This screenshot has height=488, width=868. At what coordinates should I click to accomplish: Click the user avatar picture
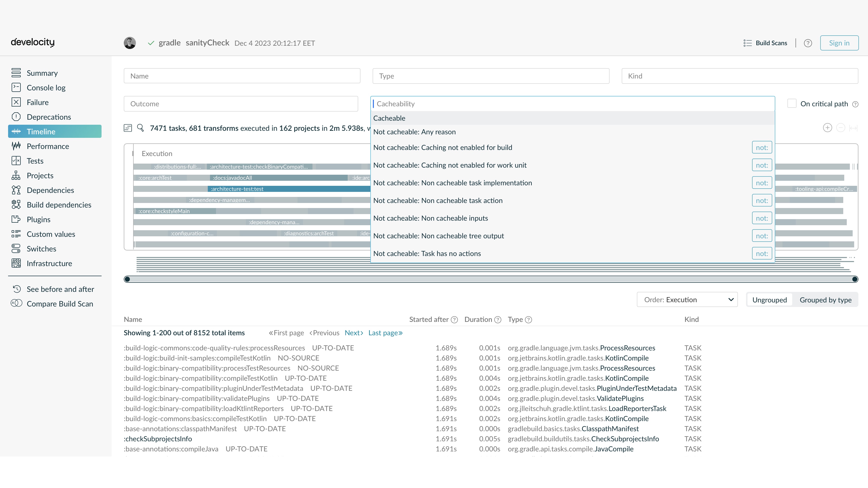click(130, 43)
